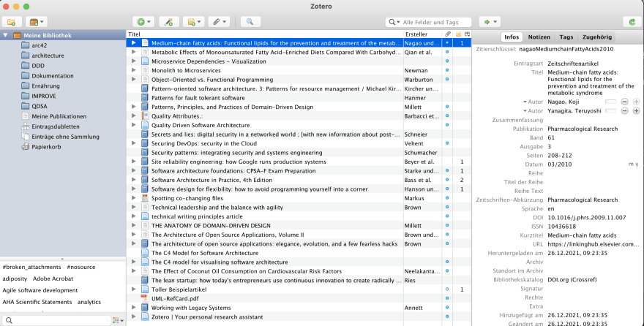Click the Spotting co-changing files item icon
Image resolution: width=644 pixels, height=326 pixels.
coord(145,198)
